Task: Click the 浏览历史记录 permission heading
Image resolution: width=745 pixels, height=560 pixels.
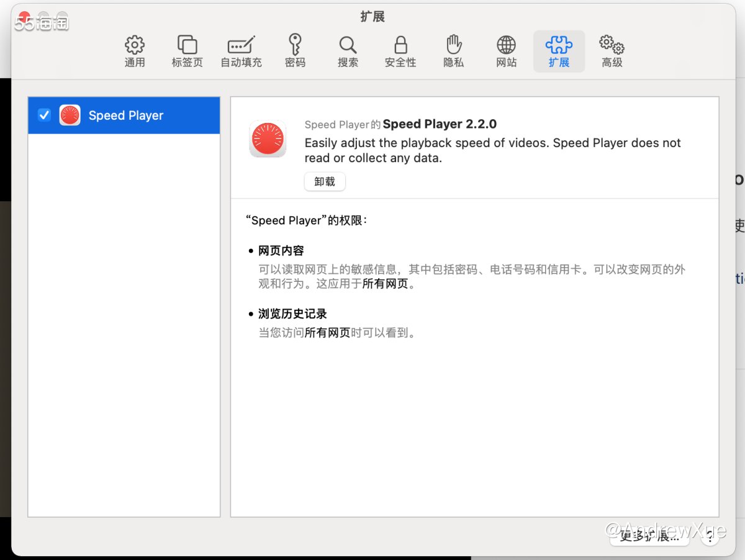Action: (x=292, y=314)
